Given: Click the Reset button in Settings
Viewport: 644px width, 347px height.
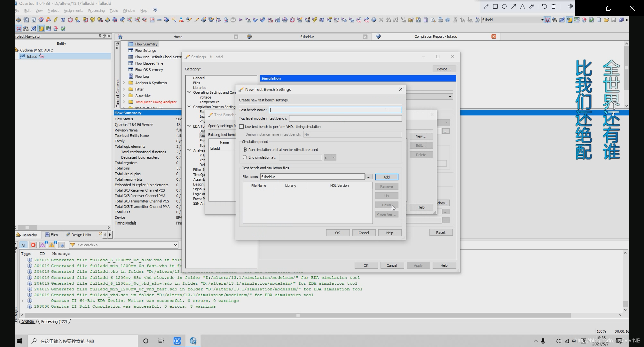Looking at the screenshot, I should point(441,232).
